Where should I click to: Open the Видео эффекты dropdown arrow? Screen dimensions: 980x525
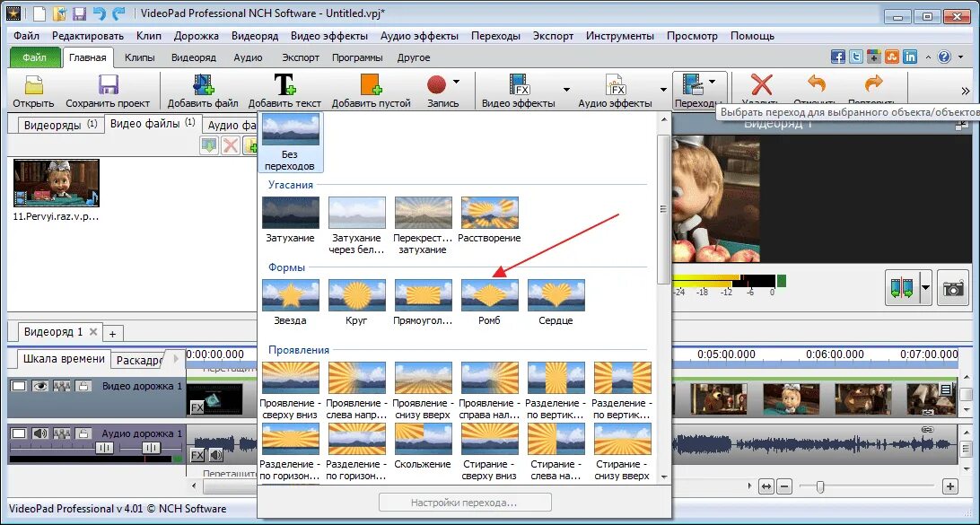566,89
